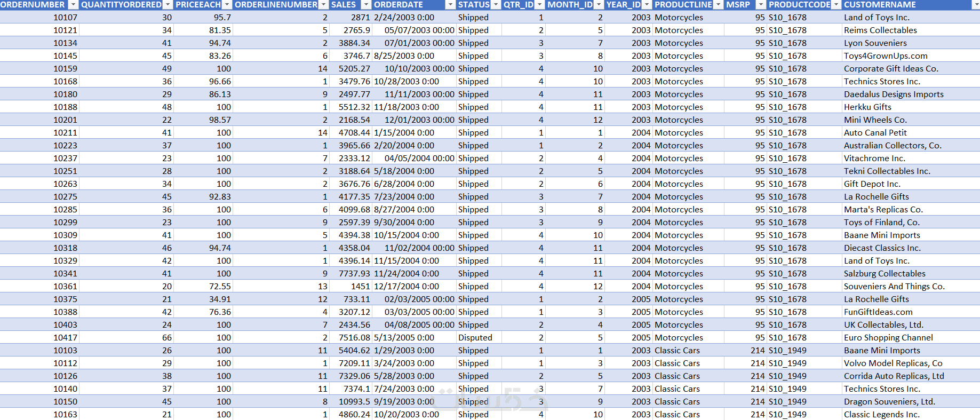Viewport: 980px width, 420px height.
Task: Expand the YEAR_ID filter arrow
Action: pos(647,5)
